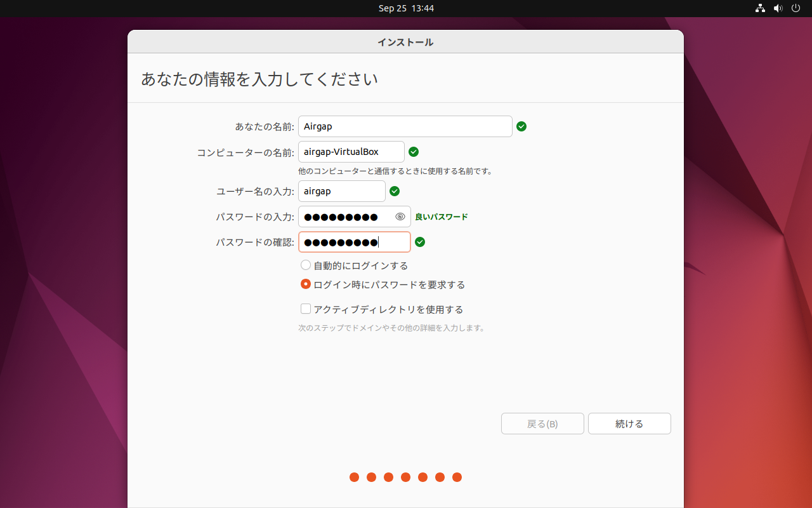Screen dimensions: 812x508
Task: Click the computer name field with airgap-VirtualBox
Action: pyautogui.click(x=351, y=152)
